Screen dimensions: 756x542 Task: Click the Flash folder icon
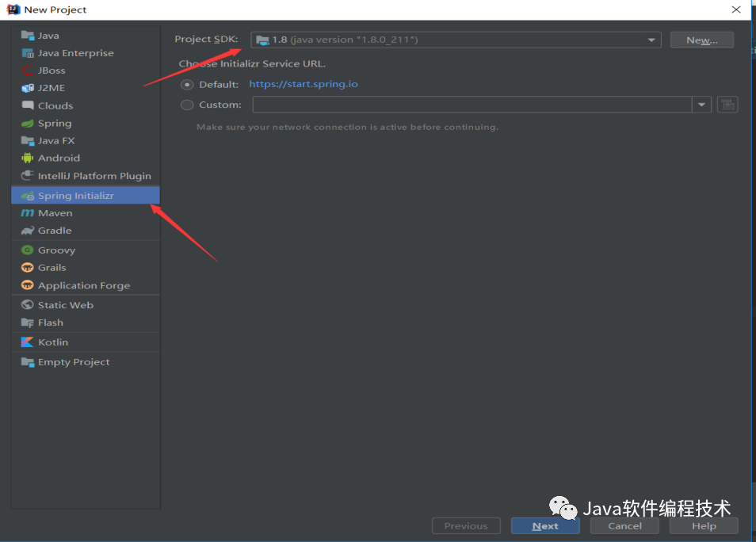point(28,323)
